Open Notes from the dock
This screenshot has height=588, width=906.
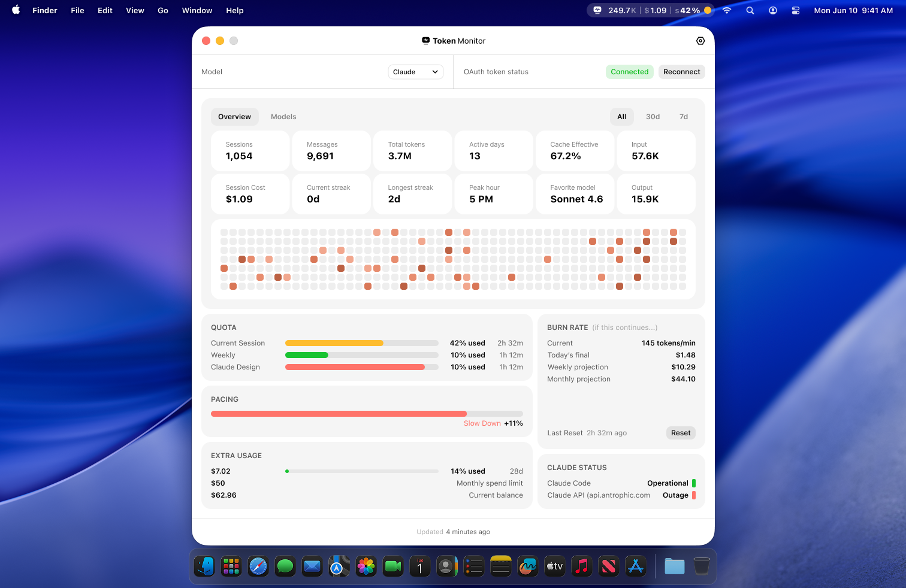pyautogui.click(x=501, y=566)
